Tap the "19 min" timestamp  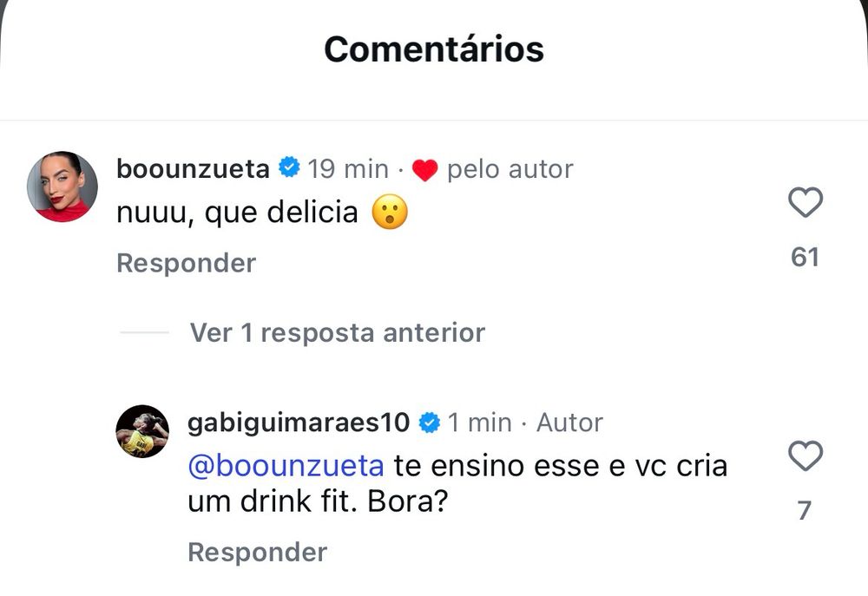pyautogui.click(x=348, y=169)
